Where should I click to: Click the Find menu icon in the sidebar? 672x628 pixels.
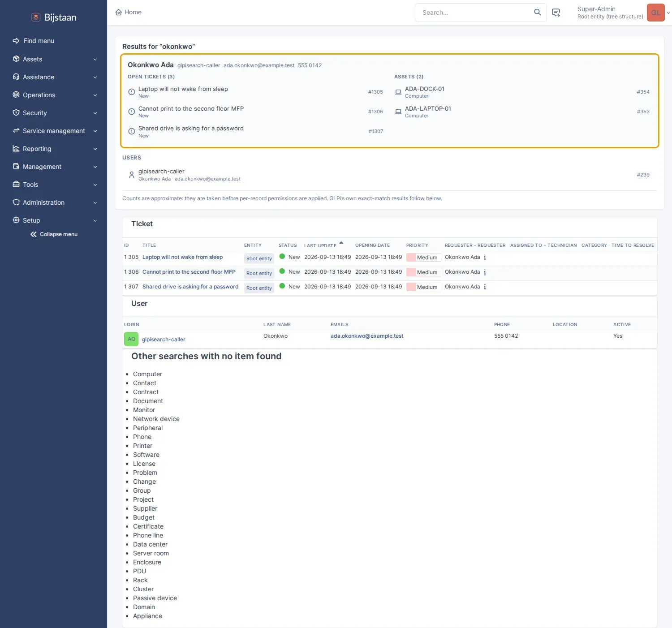[x=16, y=41]
